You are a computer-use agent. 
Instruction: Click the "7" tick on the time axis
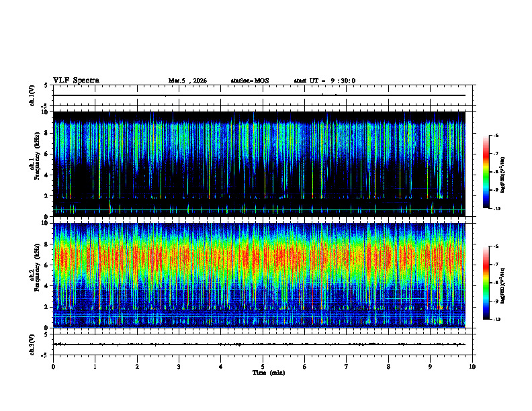pyautogui.click(x=347, y=367)
